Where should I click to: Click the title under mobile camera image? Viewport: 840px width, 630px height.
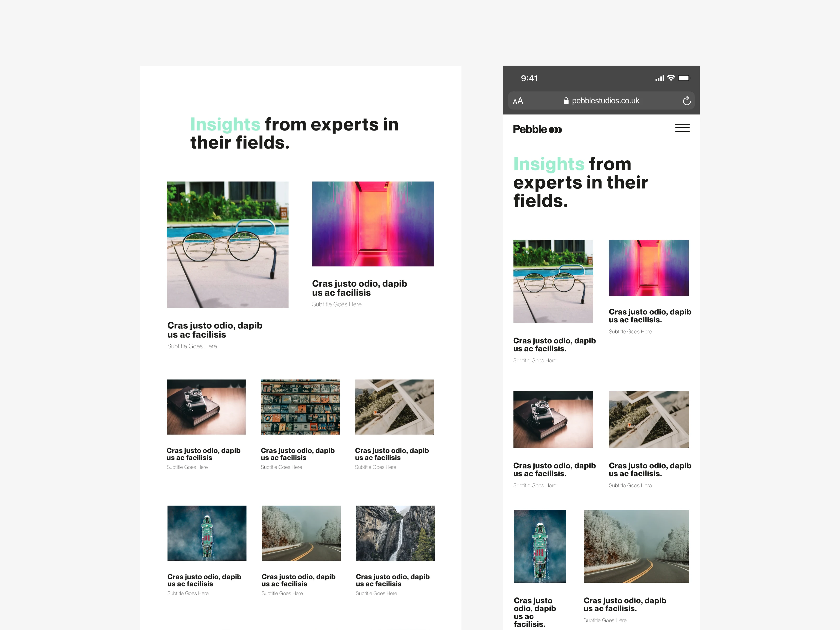pos(554,470)
